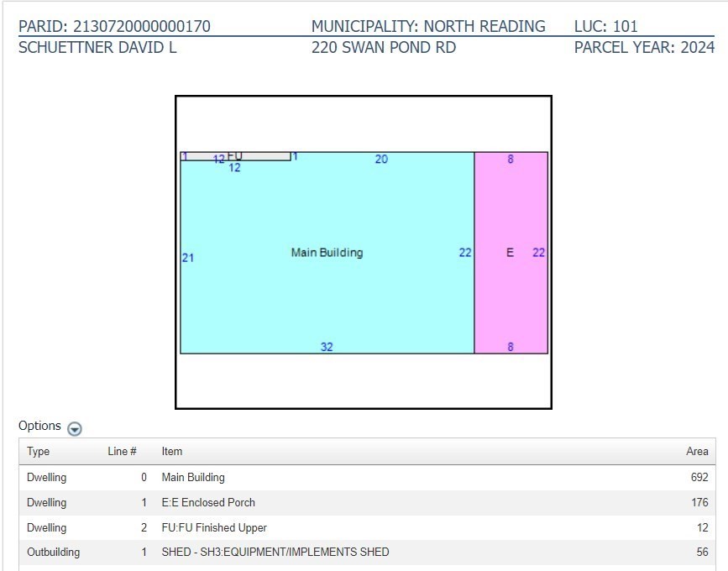Viewport: 728px width, 571px height.
Task: Click the Item column header
Action: [171, 452]
